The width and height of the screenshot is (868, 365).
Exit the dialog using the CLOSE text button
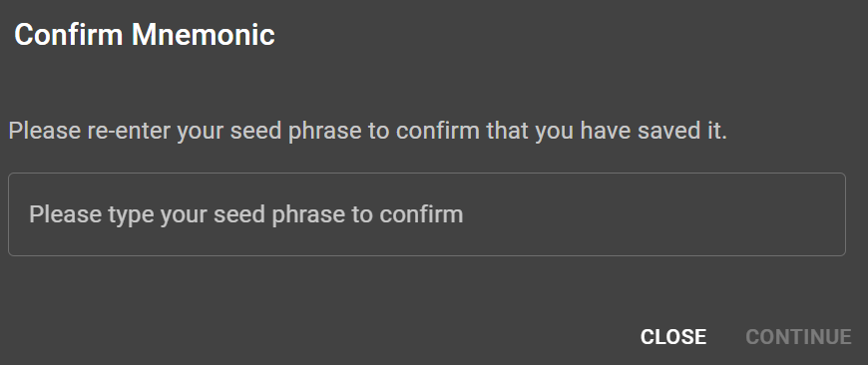(x=673, y=337)
